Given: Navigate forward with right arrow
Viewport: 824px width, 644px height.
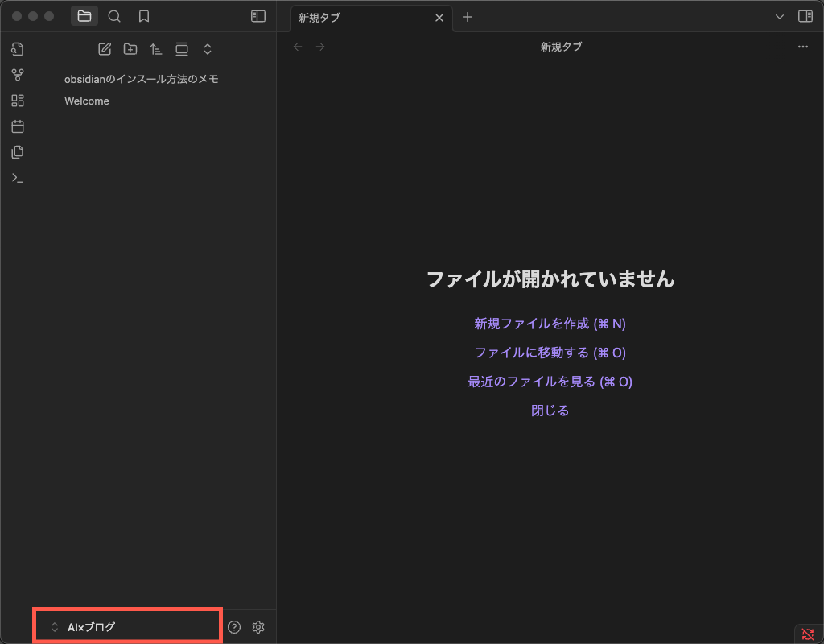Looking at the screenshot, I should tap(320, 47).
